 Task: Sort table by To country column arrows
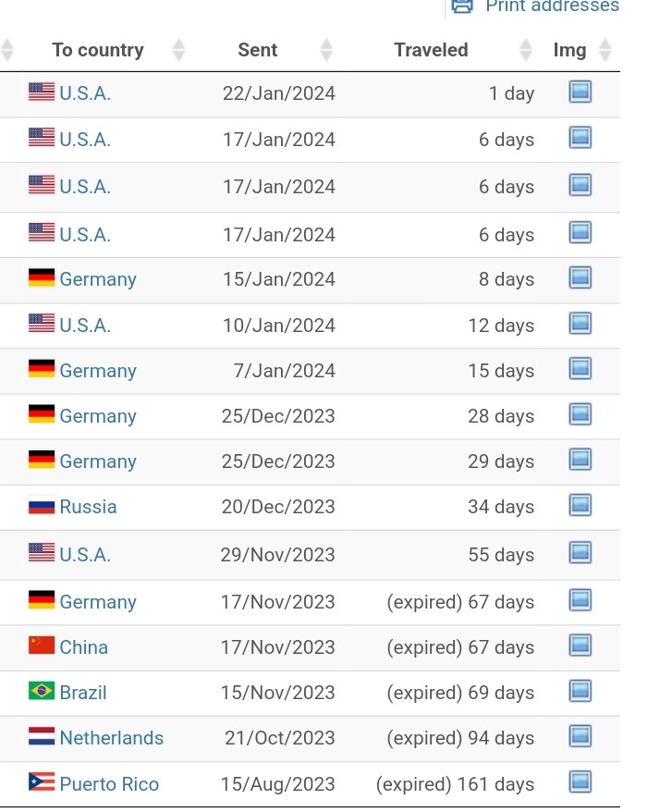[178, 50]
